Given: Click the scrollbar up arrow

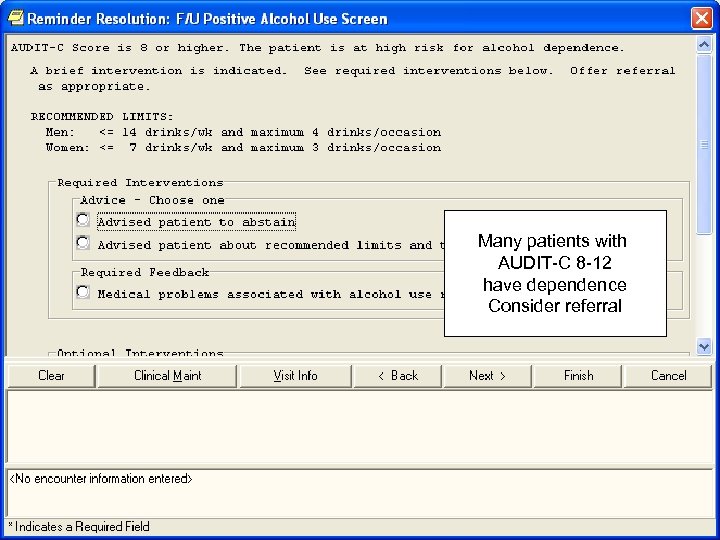Looking at the screenshot, I should tap(704, 45).
